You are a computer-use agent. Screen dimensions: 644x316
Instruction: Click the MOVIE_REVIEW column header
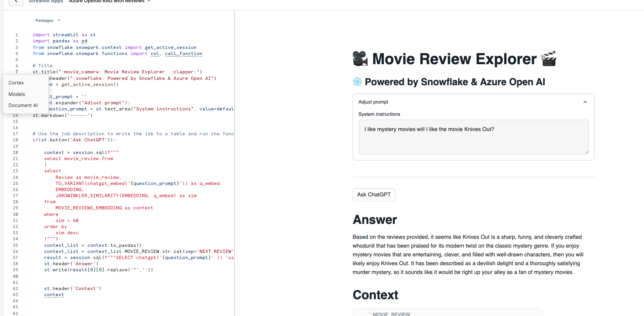click(x=391, y=314)
